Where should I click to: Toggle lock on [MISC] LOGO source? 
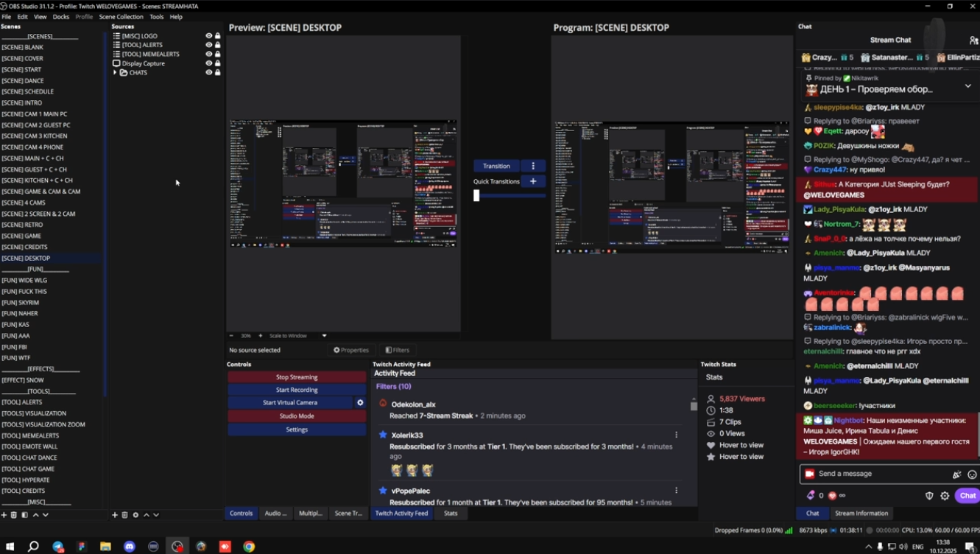[x=217, y=36]
